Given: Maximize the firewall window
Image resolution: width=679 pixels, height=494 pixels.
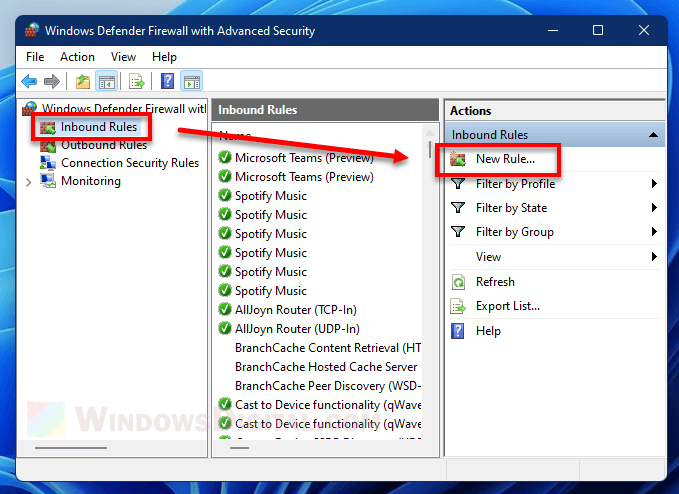Looking at the screenshot, I should [x=598, y=30].
